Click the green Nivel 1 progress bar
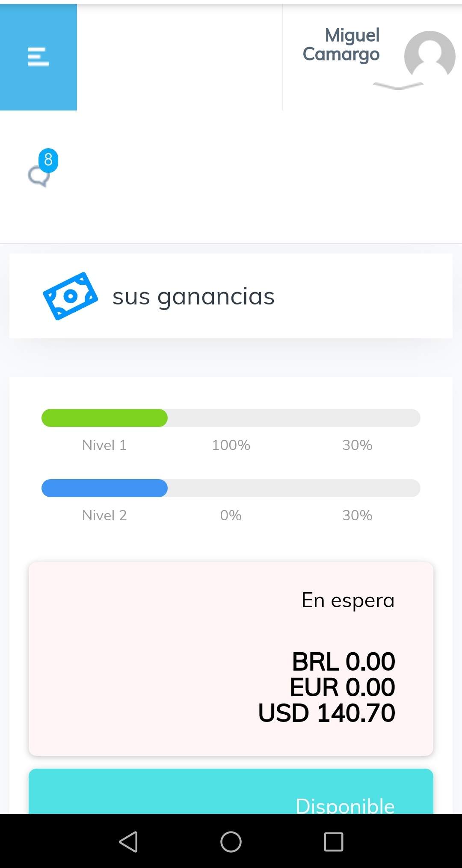Viewport: 462px width, 868px height. tap(104, 418)
